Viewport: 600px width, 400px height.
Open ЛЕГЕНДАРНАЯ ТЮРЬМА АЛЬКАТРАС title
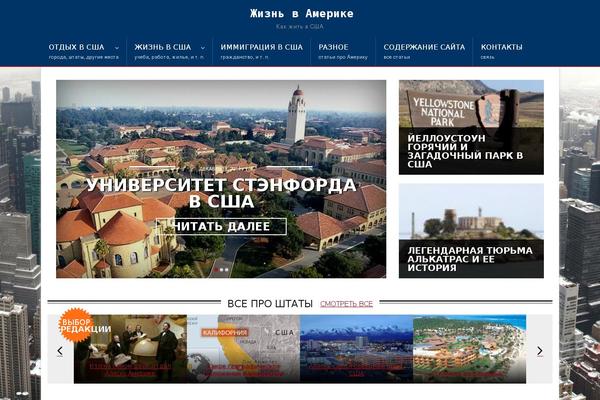tap(470, 259)
